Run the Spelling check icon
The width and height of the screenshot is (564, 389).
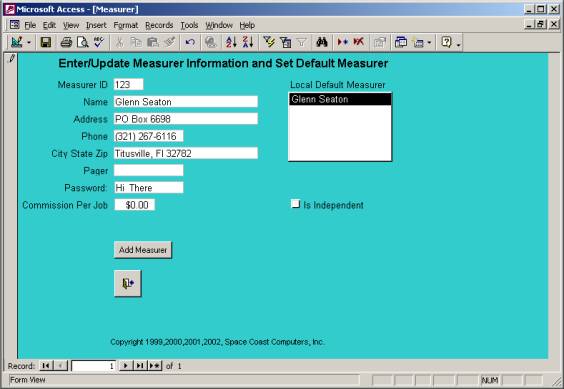(98, 42)
